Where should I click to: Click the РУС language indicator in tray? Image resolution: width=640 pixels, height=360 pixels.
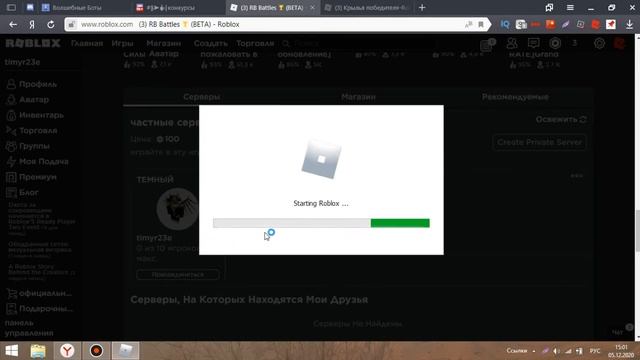(595, 351)
